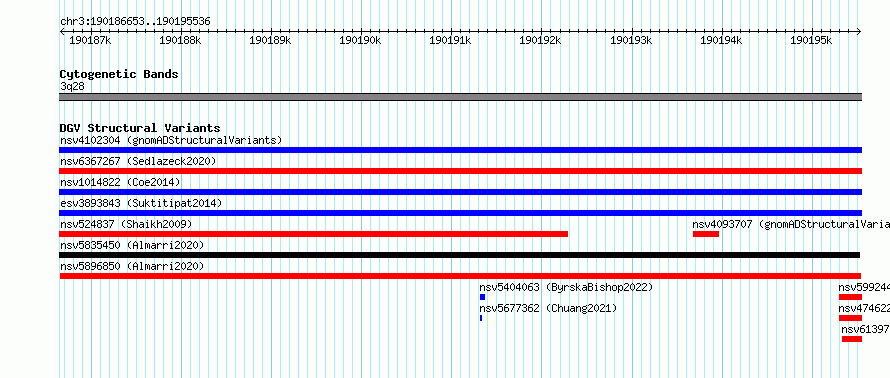Click the chr3:190186653..190195536 coordinate text
The image size is (890, 378).
pyautogui.click(x=135, y=22)
